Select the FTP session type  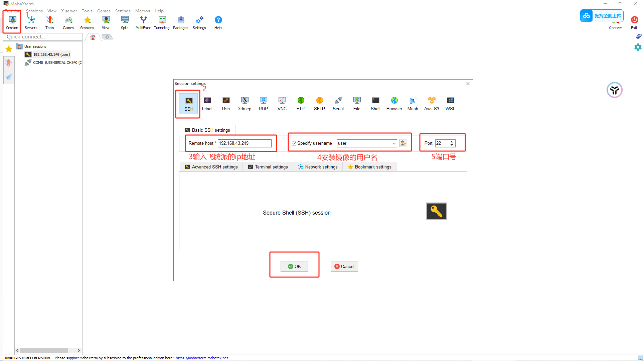tap(301, 104)
